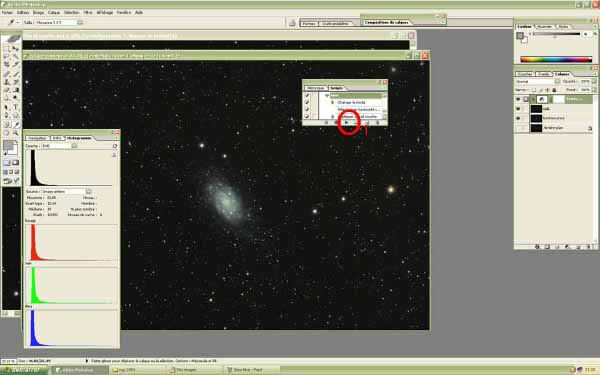
Task: Select the Clone Stamp tool
Action: pos(7,82)
